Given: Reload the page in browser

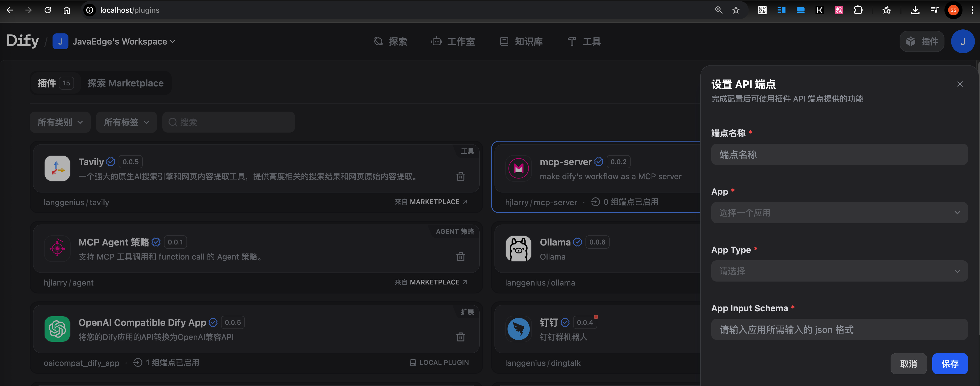Looking at the screenshot, I should pos(47,10).
